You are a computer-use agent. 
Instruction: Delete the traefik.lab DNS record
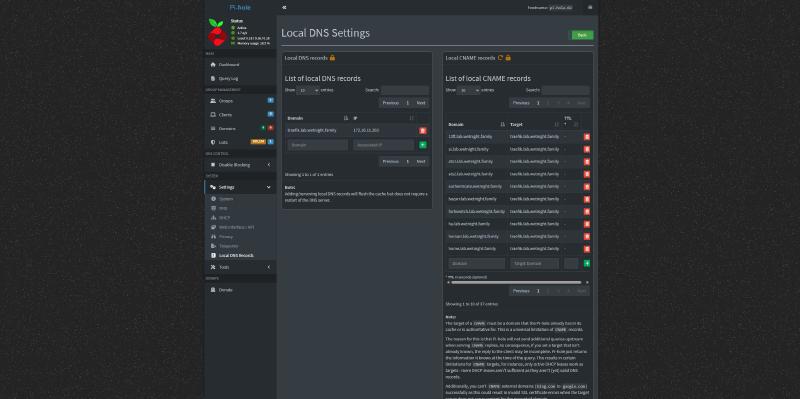click(x=423, y=131)
